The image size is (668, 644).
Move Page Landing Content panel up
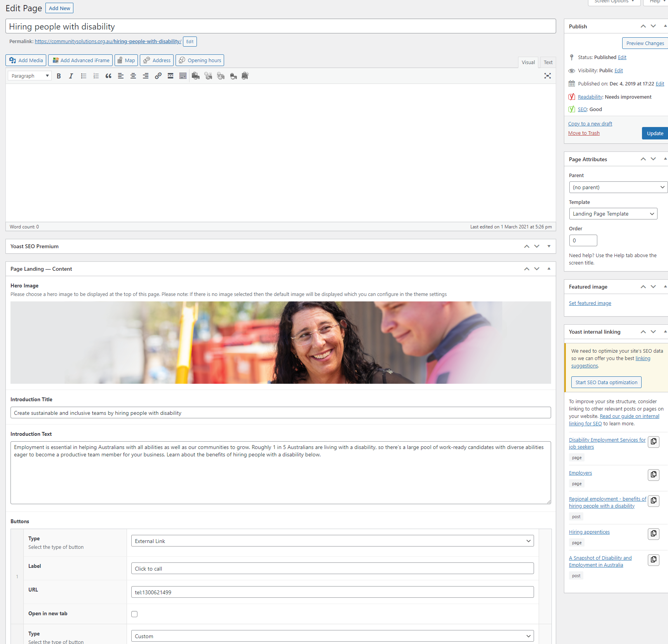[527, 269]
